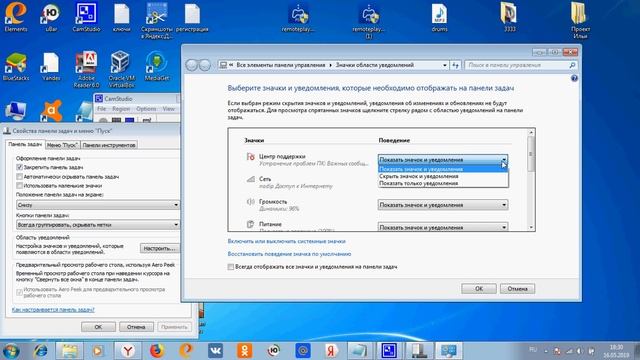Click the taskbar clock

coord(616,351)
